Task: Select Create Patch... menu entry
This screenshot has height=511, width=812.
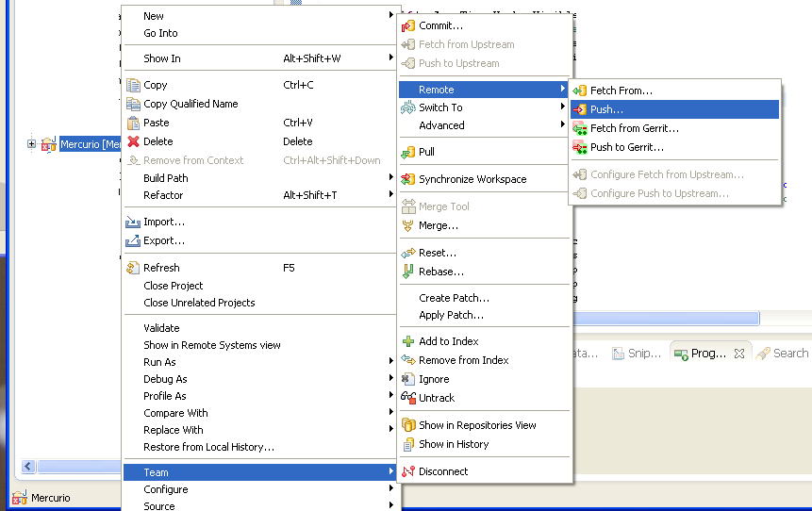Action: [454, 298]
